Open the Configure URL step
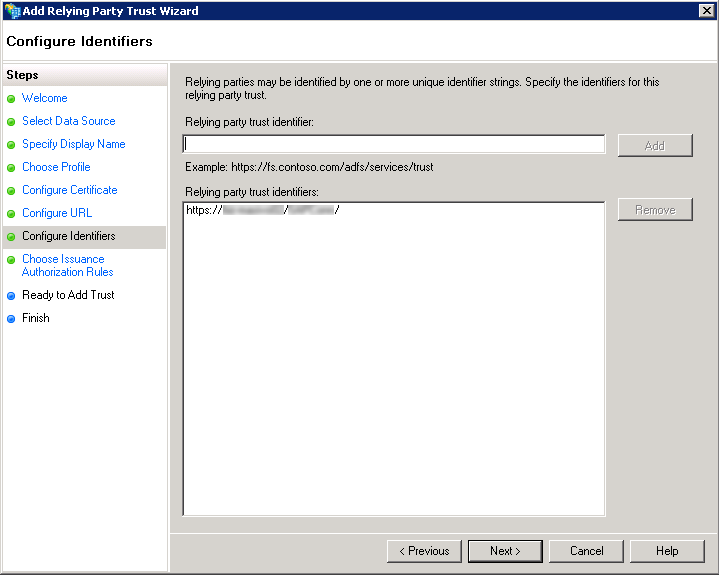The image size is (719, 575). [x=57, y=213]
